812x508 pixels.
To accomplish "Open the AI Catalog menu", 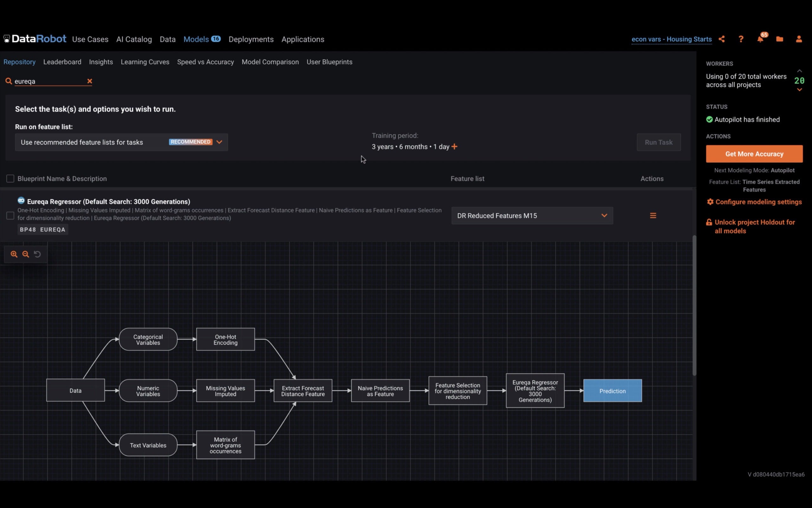I will tap(134, 39).
